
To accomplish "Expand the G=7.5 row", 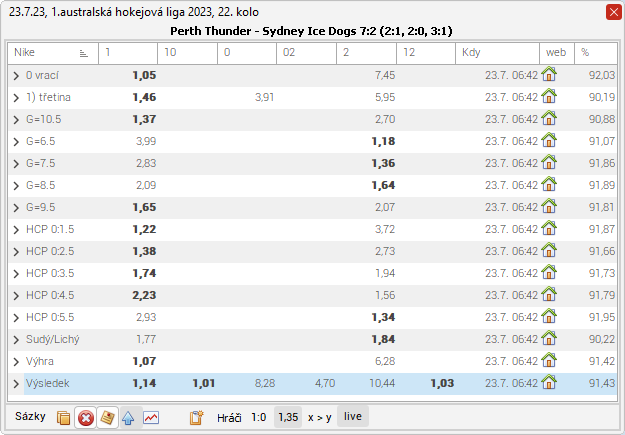I will point(16,164).
